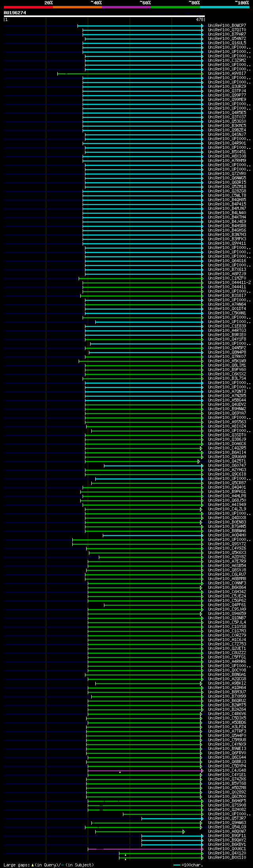Open hit UniRef100_B3KMC5
253x868 pixels.
pos(227,126)
